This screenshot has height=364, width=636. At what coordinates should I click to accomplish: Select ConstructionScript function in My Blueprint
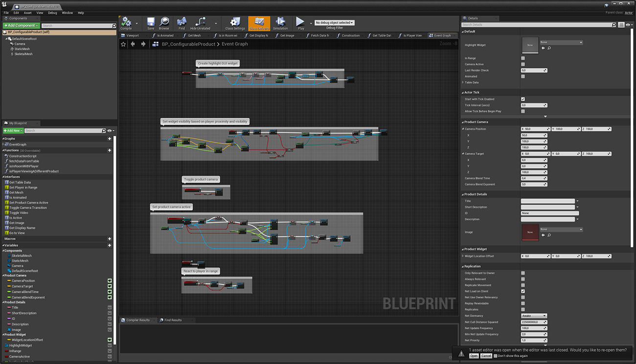click(23, 156)
